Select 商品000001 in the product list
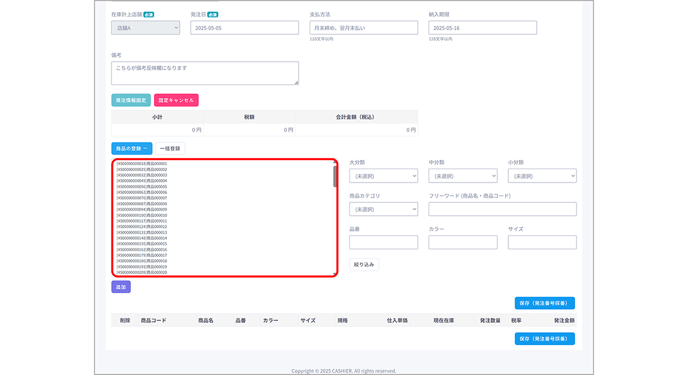 [x=142, y=164]
